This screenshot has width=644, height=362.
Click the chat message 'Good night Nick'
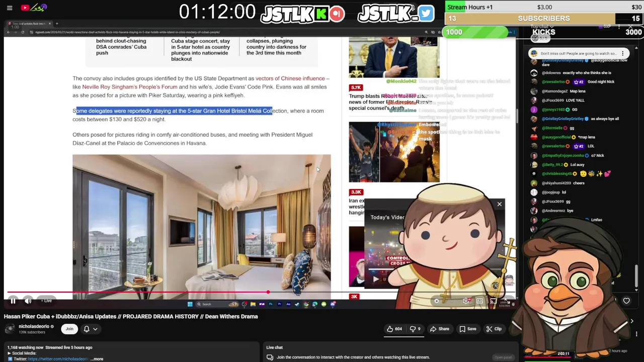[x=601, y=82]
